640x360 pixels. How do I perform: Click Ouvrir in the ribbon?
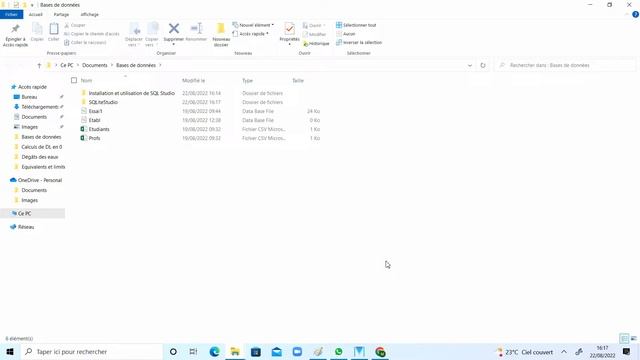[x=313, y=25]
